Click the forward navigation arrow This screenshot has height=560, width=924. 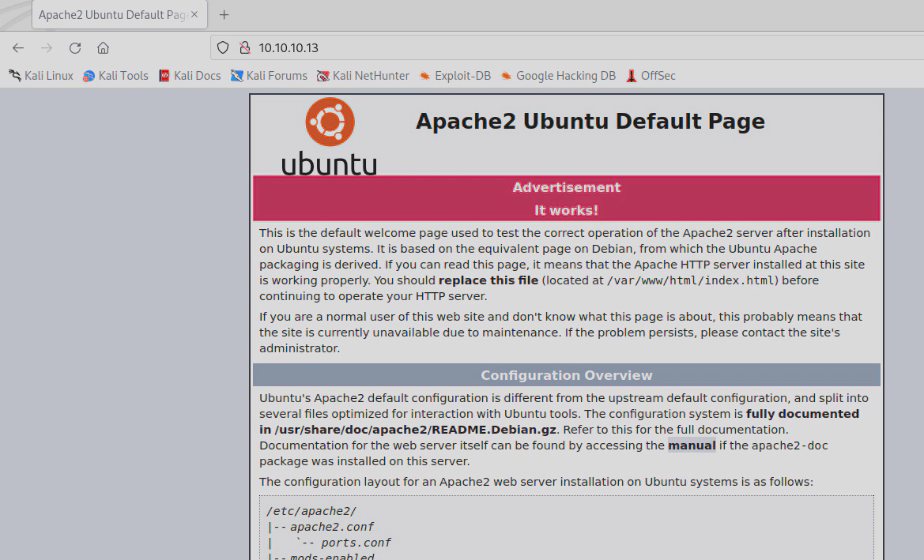coord(47,47)
